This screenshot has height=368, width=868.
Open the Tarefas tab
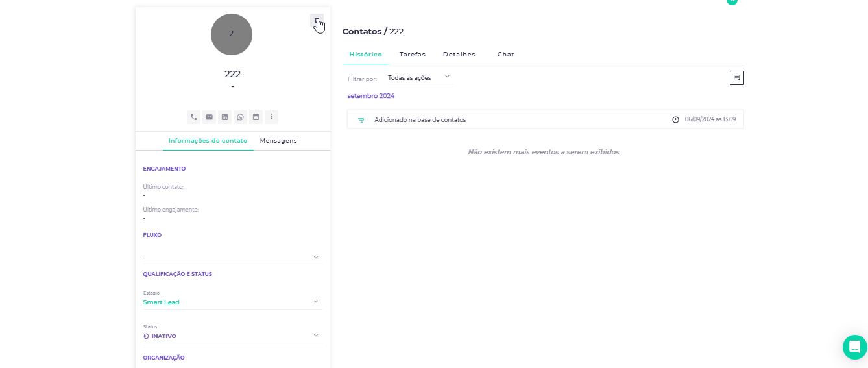413,55
